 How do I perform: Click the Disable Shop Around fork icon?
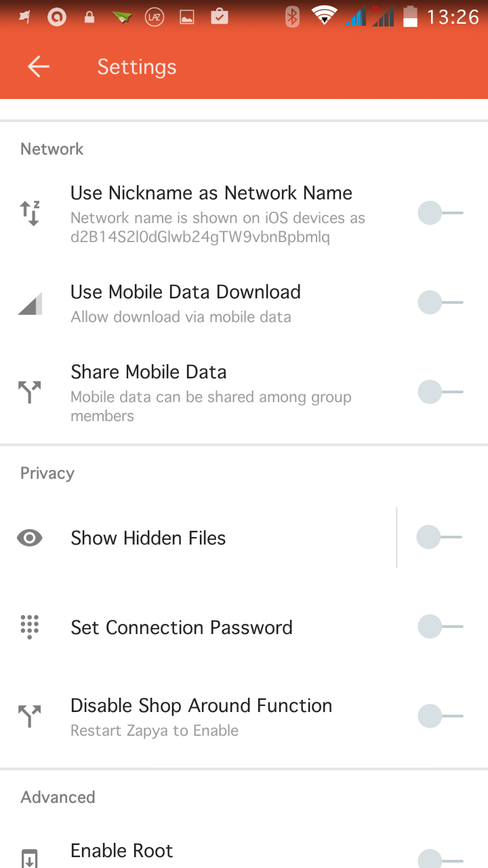coord(30,716)
